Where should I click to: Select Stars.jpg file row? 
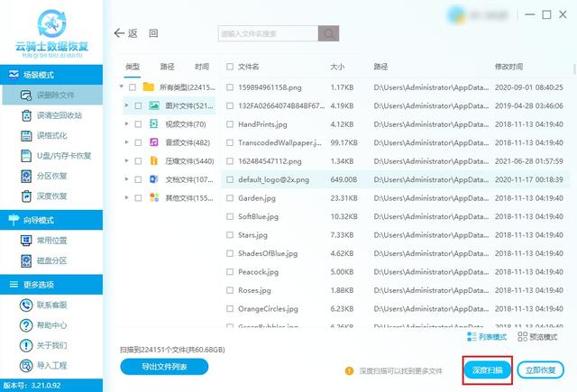395,235
